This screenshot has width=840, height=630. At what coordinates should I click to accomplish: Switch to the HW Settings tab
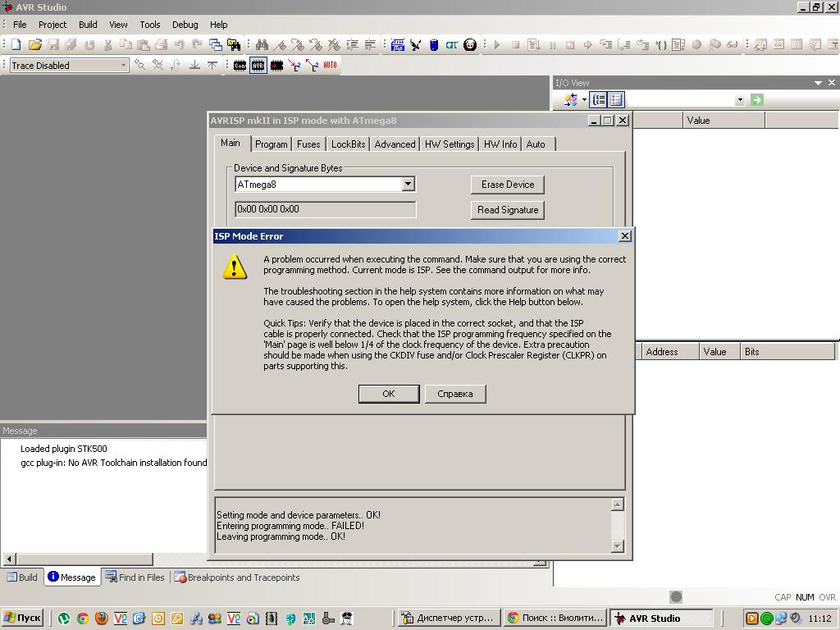click(x=450, y=144)
